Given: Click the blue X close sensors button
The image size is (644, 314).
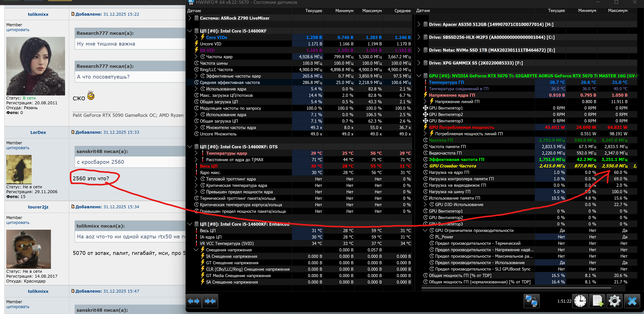Looking at the screenshot, I should 632,301.
